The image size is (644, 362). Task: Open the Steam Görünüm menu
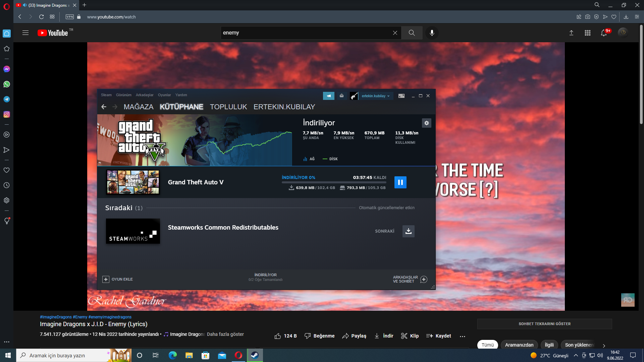123,95
